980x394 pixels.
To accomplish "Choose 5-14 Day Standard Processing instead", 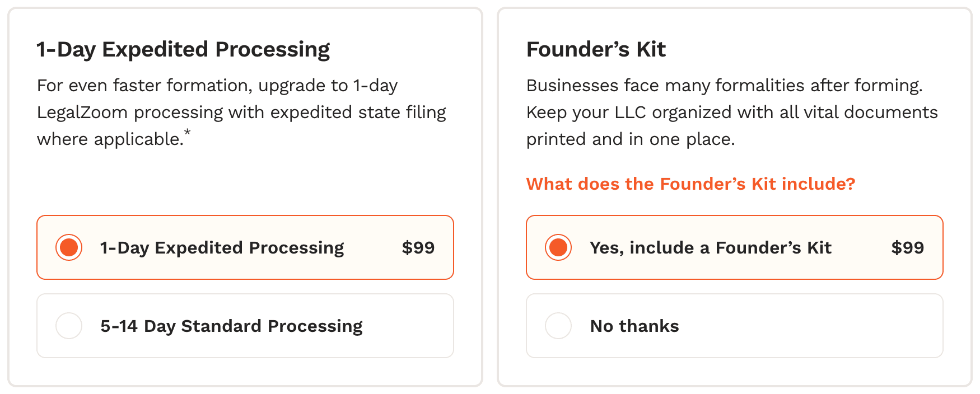I will [x=245, y=326].
